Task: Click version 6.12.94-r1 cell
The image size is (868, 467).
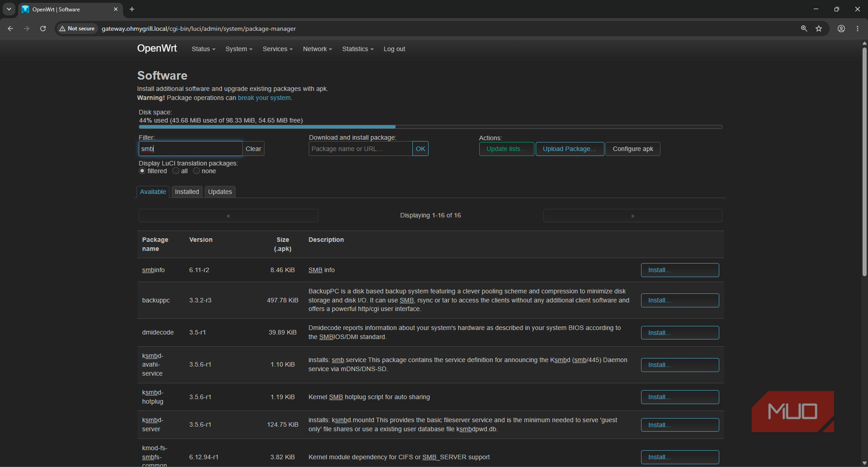Action: pos(204,457)
